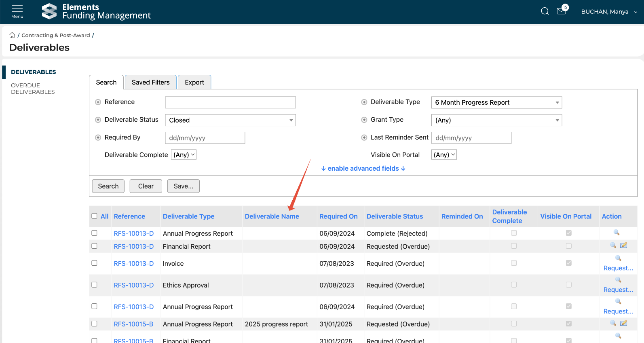Expand the Deliverable Complete dropdown

(x=184, y=155)
